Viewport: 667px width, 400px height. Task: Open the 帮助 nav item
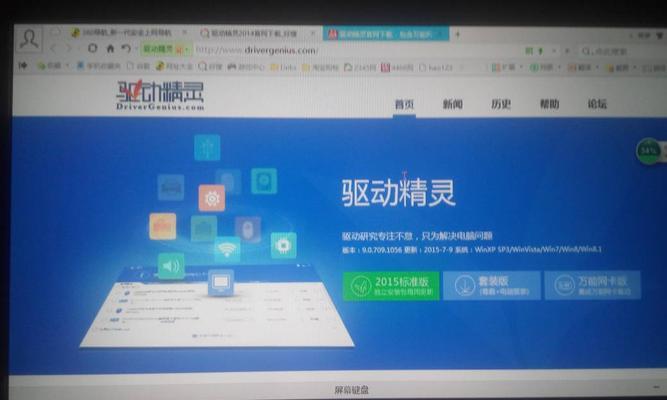(x=549, y=104)
